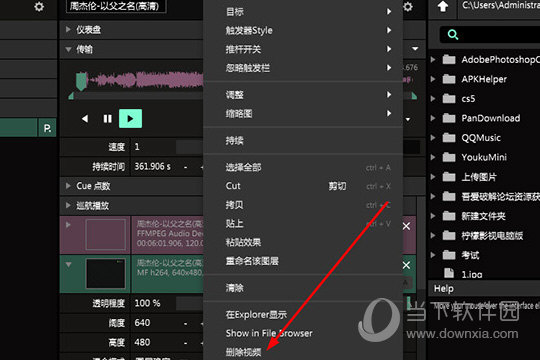This screenshot has width=540, height=360.
Task: Click the file browser search icon
Action: coord(453,34)
